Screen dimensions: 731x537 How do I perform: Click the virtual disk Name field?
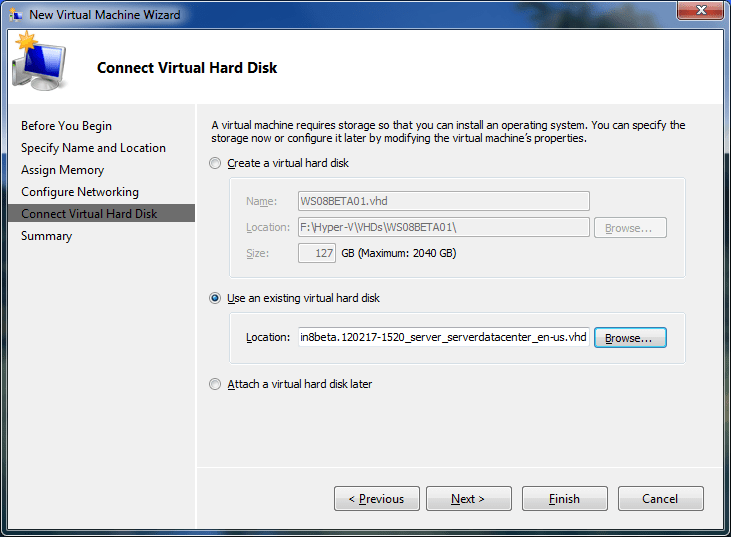443,201
